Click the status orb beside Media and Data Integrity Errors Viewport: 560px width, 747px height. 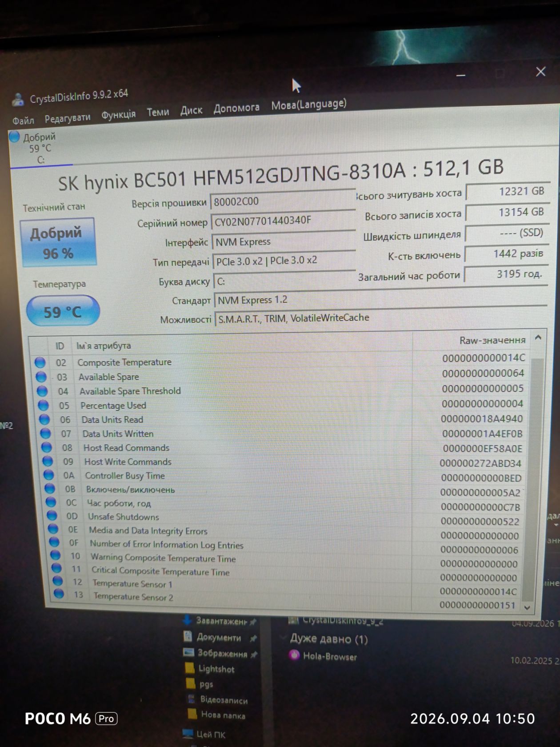pos(53,529)
